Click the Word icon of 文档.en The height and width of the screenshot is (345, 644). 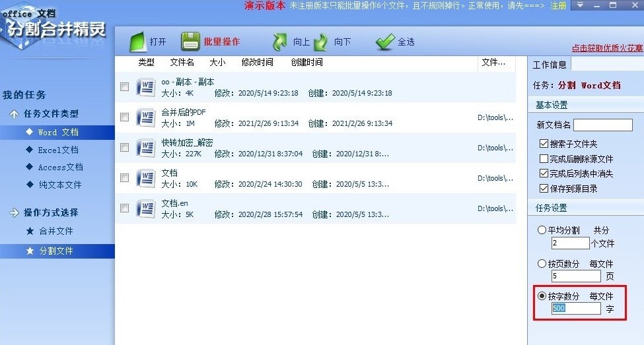pyautogui.click(x=145, y=208)
